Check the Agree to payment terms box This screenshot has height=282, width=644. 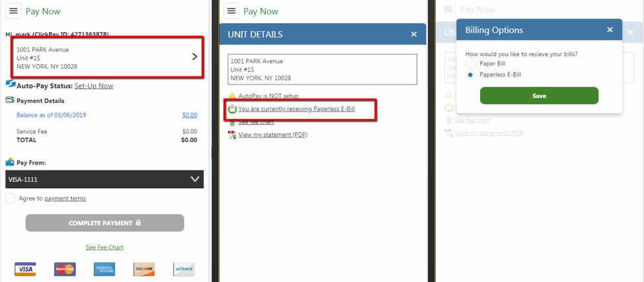11,198
